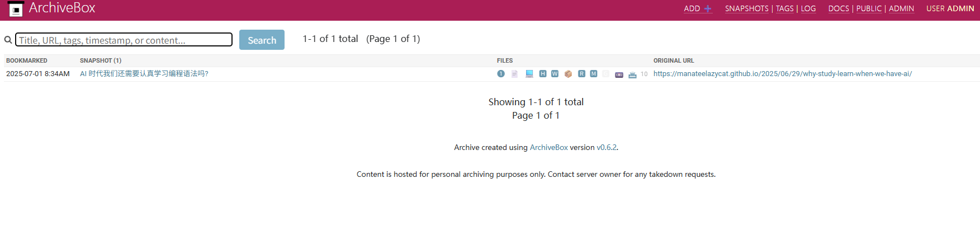Click the magnifier icon beside search field

click(8, 40)
